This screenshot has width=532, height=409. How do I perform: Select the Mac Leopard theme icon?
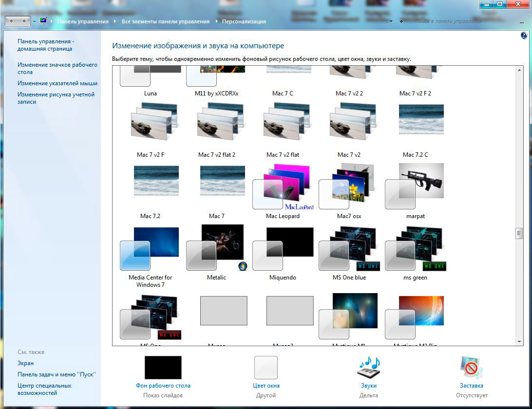click(283, 186)
